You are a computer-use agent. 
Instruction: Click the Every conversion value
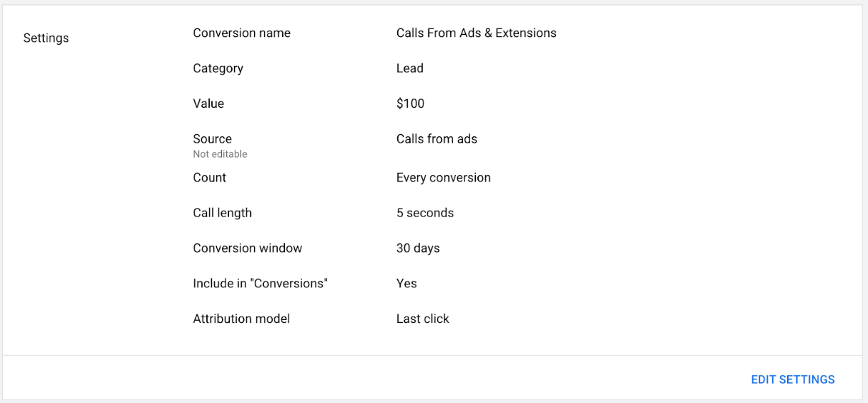443,178
